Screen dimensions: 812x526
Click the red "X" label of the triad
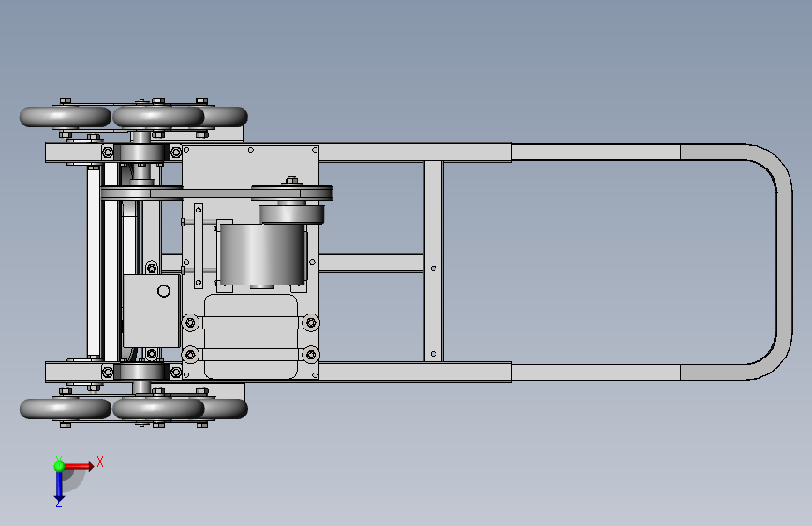pos(100,461)
